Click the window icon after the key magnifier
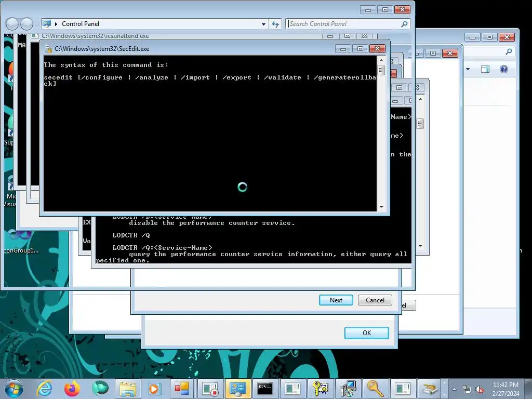 [x=403, y=389]
